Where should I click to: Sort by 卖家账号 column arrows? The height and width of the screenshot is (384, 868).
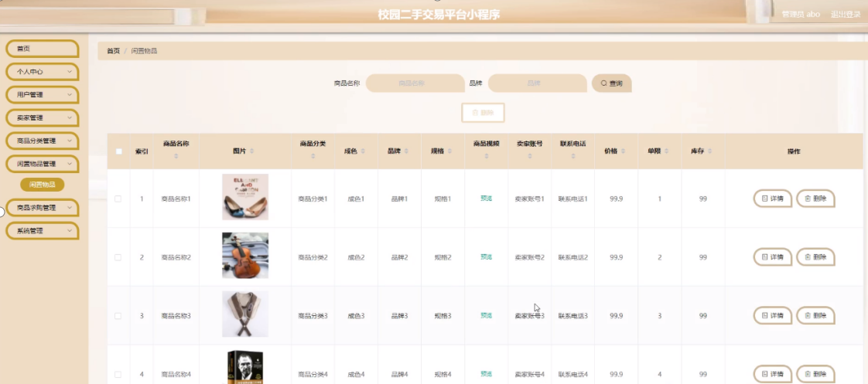(529, 156)
